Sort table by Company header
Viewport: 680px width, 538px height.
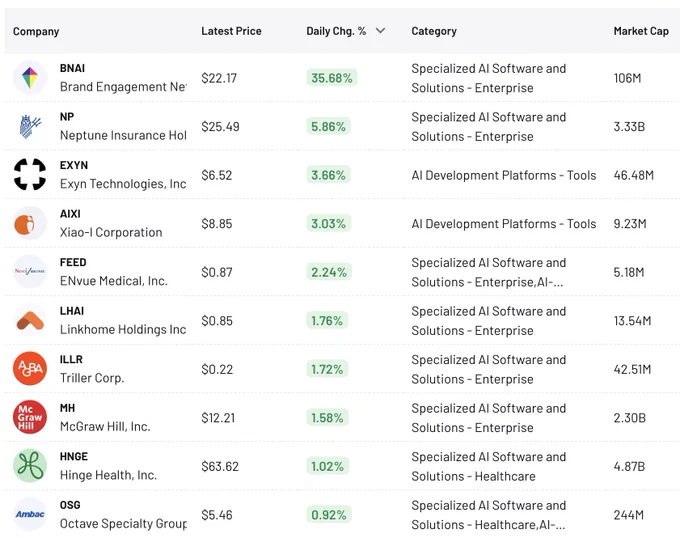tap(36, 32)
